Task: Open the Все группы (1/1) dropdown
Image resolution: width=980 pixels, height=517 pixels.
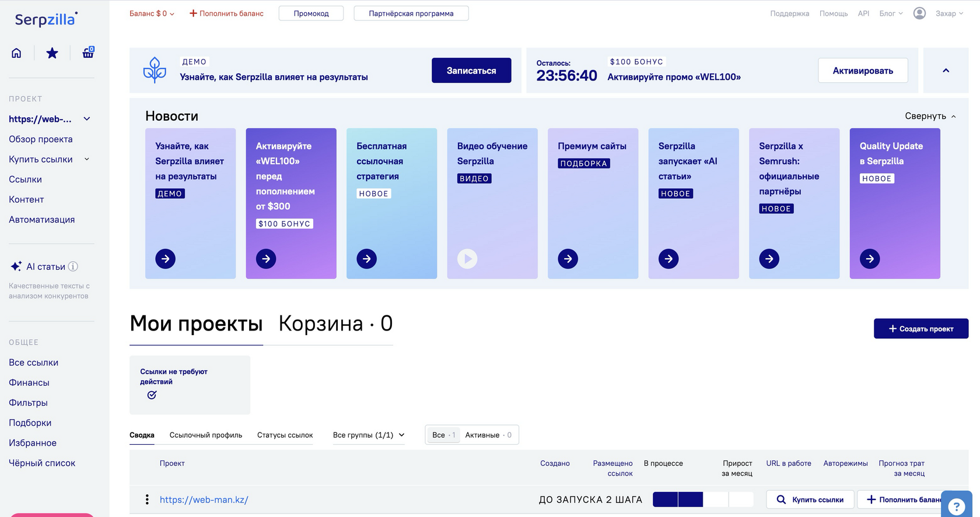Action: 369,435
